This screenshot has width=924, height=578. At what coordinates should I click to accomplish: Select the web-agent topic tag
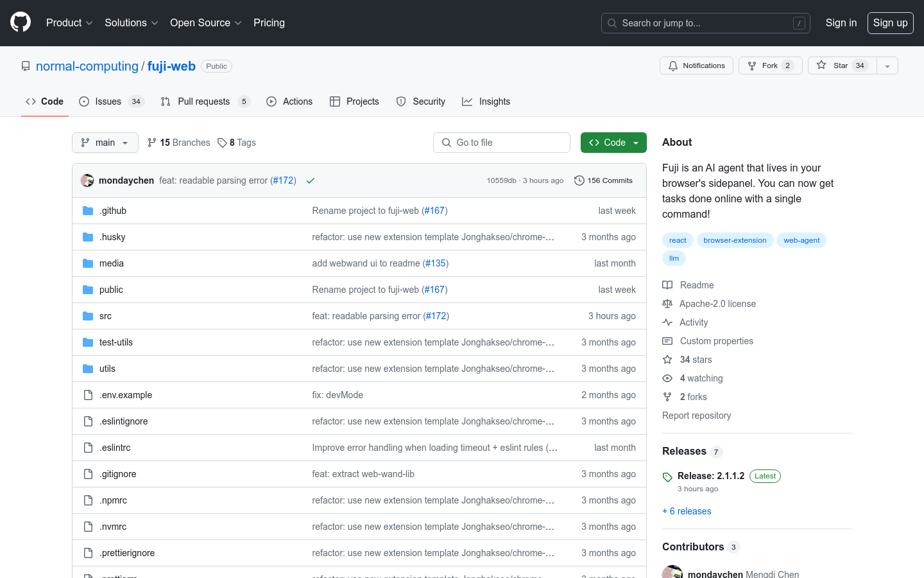(x=801, y=240)
